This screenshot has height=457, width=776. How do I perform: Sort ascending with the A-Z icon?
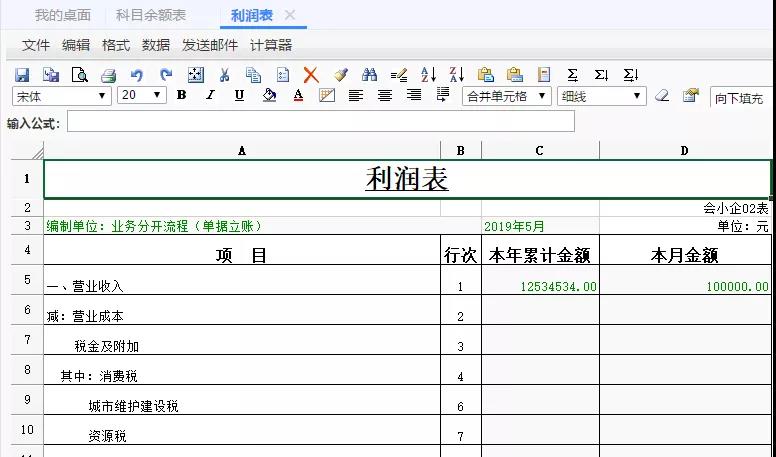pyautogui.click(x=428, y=75)
